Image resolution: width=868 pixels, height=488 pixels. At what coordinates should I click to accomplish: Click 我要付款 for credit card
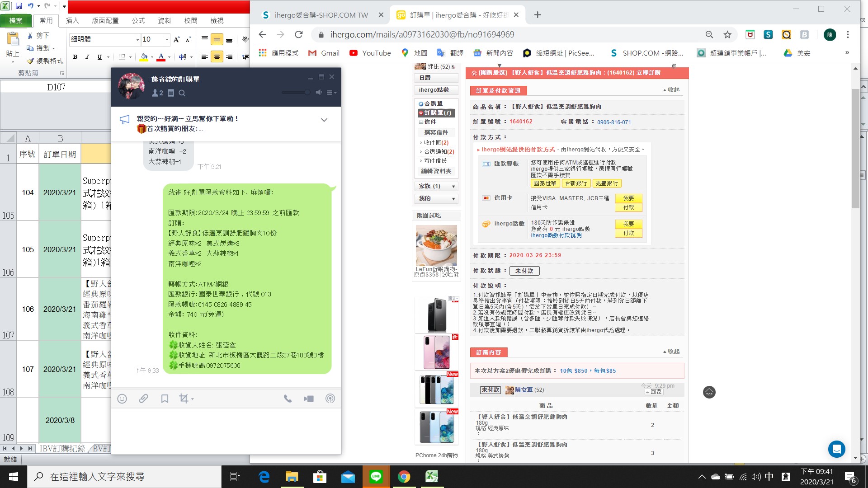coord(628,203)
